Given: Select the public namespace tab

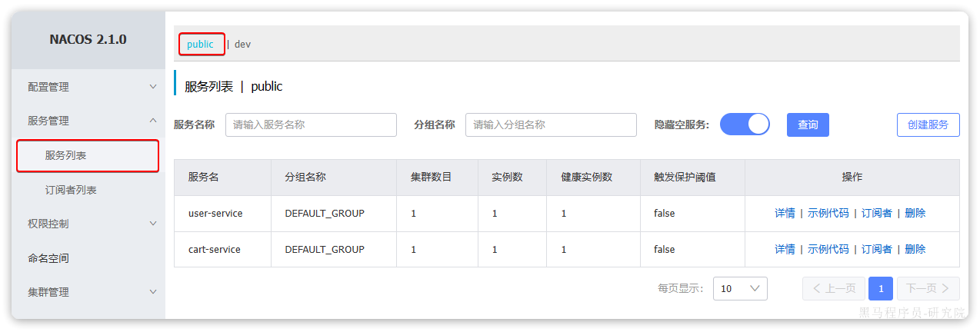Looking at the screenshot, I should point(200,45).
